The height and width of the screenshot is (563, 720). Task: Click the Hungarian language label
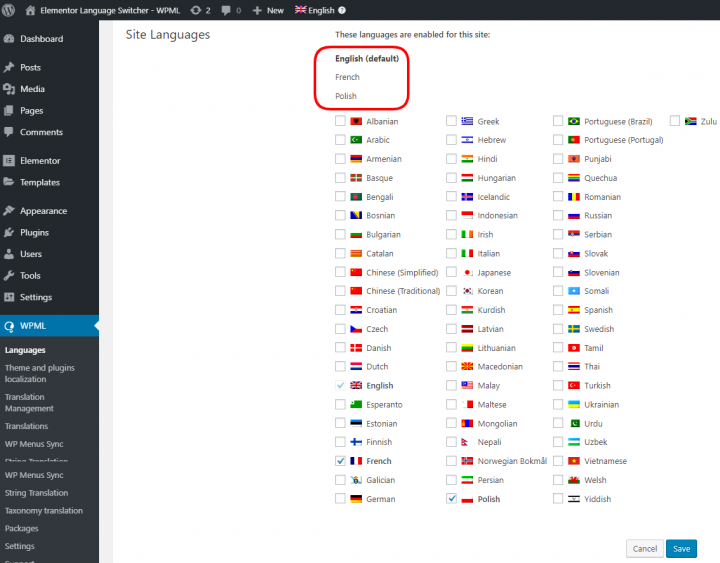pyautogui.click(x=496, y=178)
